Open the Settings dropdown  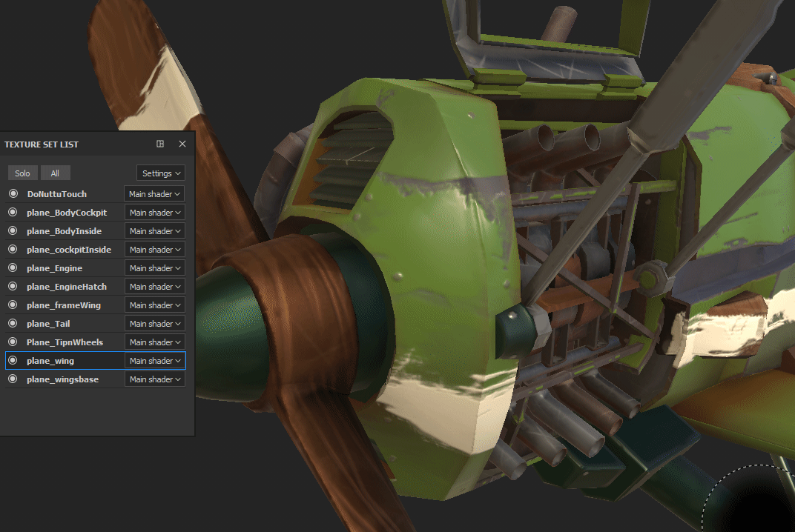pos(161,173)
